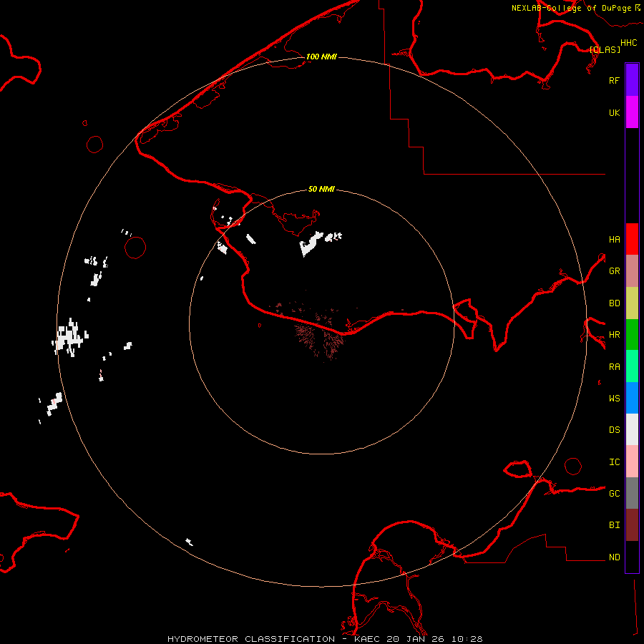
Task: Select the HR green legend block
Action: [632, 335]
